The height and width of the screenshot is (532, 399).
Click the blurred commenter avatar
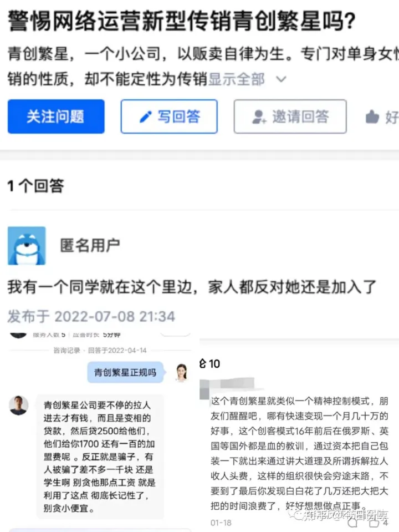coord(204,389)
